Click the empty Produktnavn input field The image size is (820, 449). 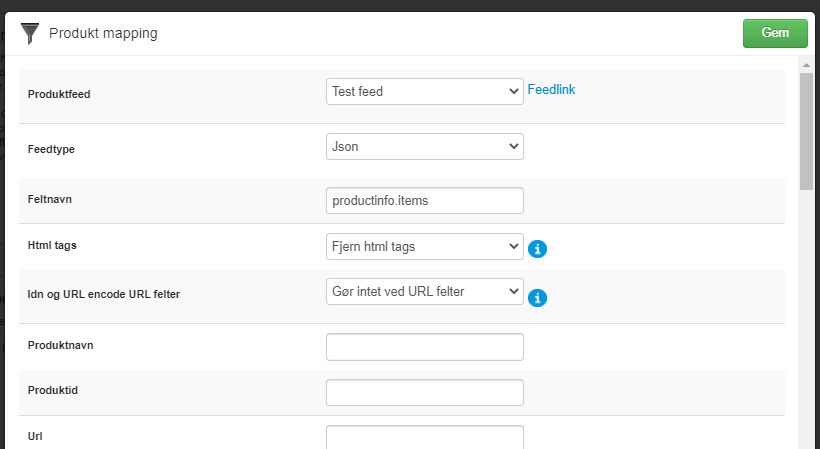point(425,347)
